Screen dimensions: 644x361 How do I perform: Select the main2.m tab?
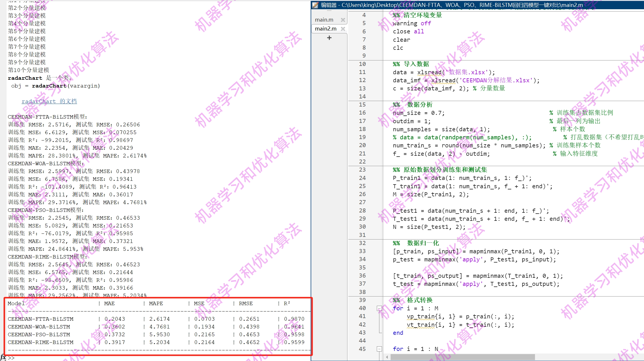[x=326, y=29]
